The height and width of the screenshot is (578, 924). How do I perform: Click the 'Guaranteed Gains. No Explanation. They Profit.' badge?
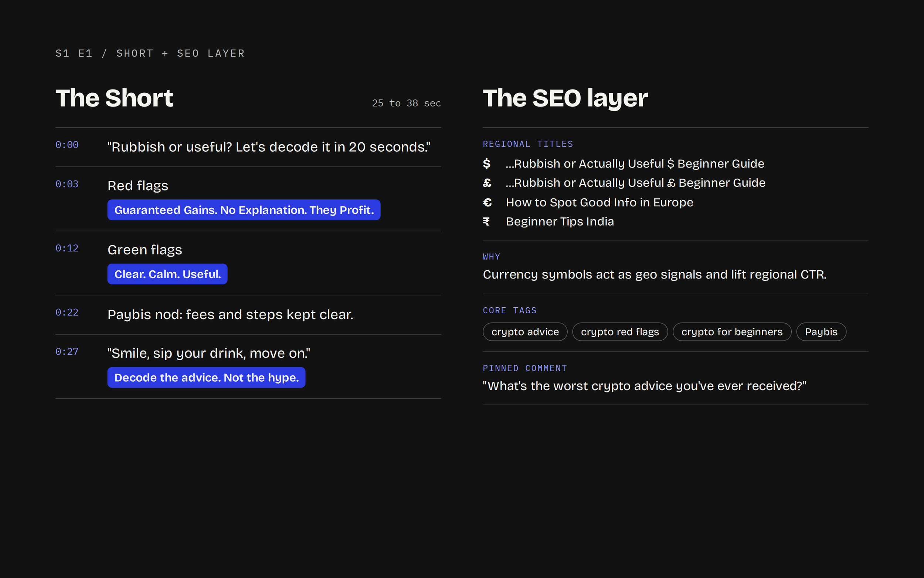tap(244, 210)
